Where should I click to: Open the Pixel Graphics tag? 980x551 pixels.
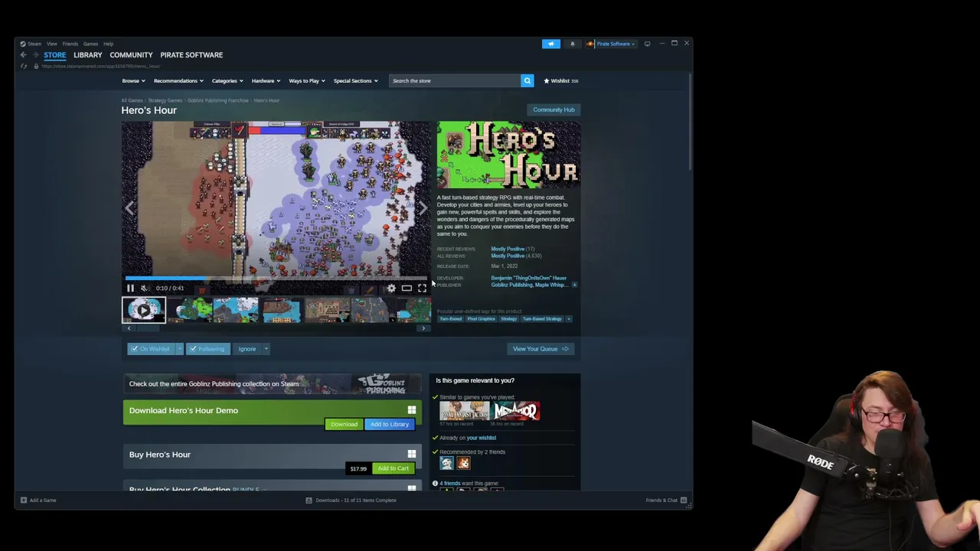pyautogui.click(x=482, y=318)
